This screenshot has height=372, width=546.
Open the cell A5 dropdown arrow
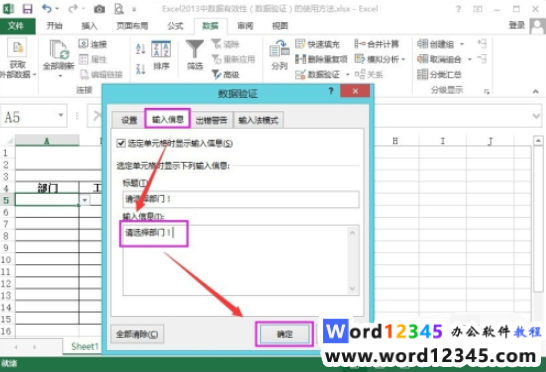click(85, 200)
